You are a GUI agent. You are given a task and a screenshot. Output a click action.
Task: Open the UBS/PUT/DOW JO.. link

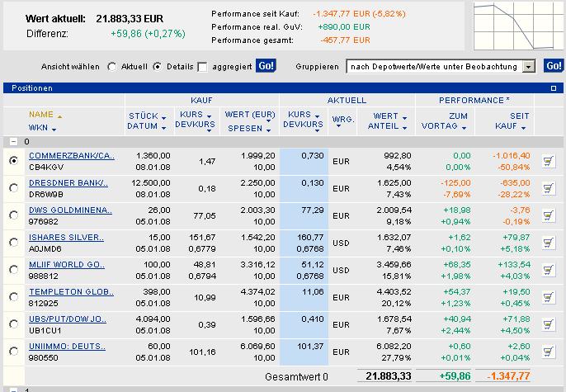click(x=68, y=319)
